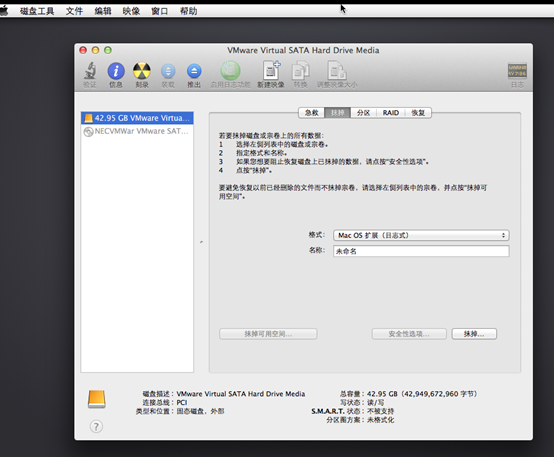Select the 42.95 GB VMware Virtual disk
The width and height of the screenshot is (554, 457).
(137, 118)
